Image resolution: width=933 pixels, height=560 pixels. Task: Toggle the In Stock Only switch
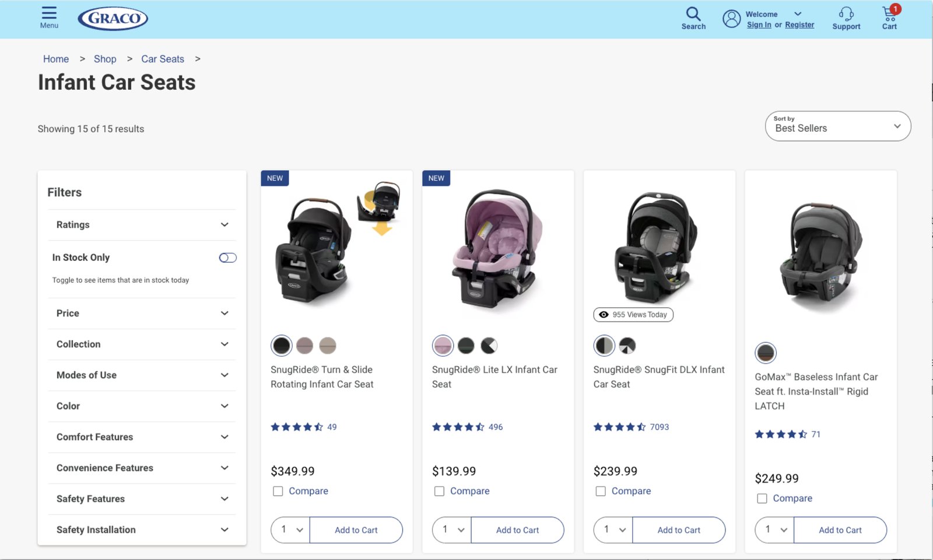[x=227, y=258]
